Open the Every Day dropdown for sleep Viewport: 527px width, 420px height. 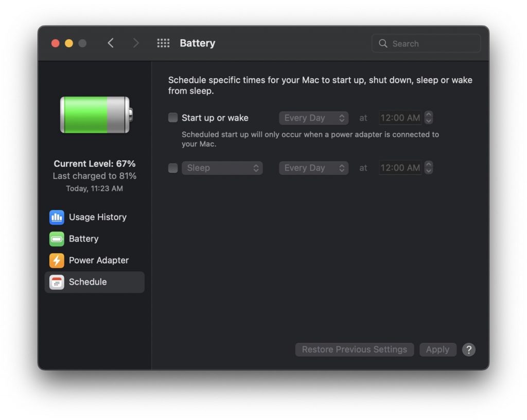pyautogui.click(x=313, y=168)
